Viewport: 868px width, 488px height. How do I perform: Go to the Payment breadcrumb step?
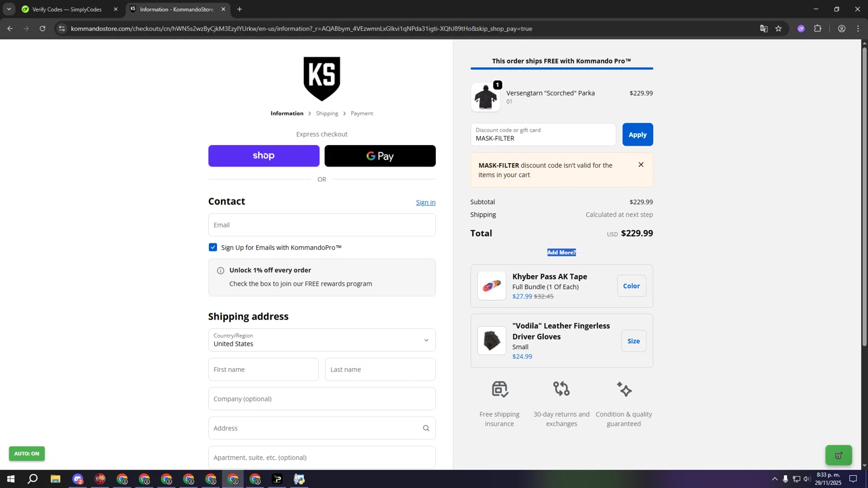[x=362, y=113]
